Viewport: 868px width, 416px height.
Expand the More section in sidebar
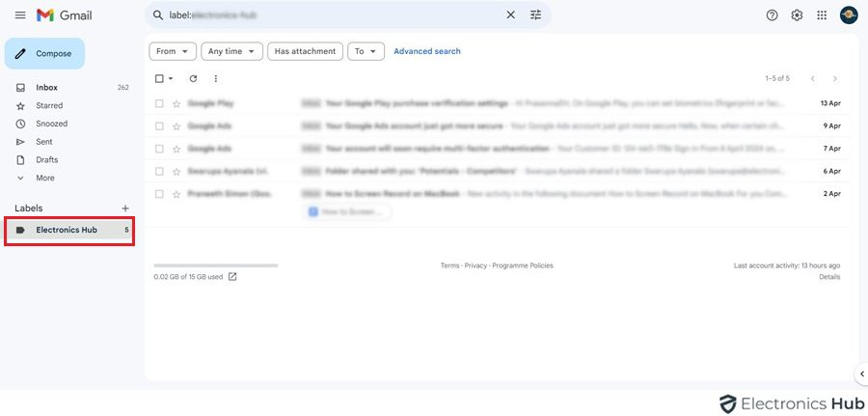44,179
